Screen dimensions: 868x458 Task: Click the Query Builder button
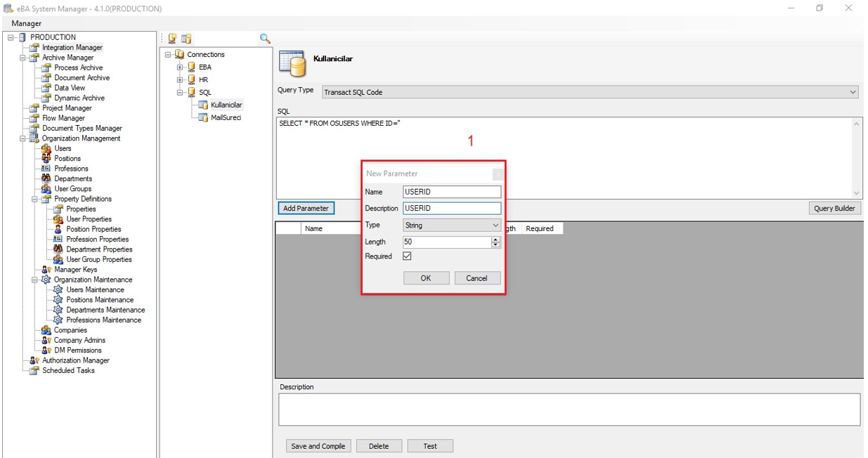834,208
